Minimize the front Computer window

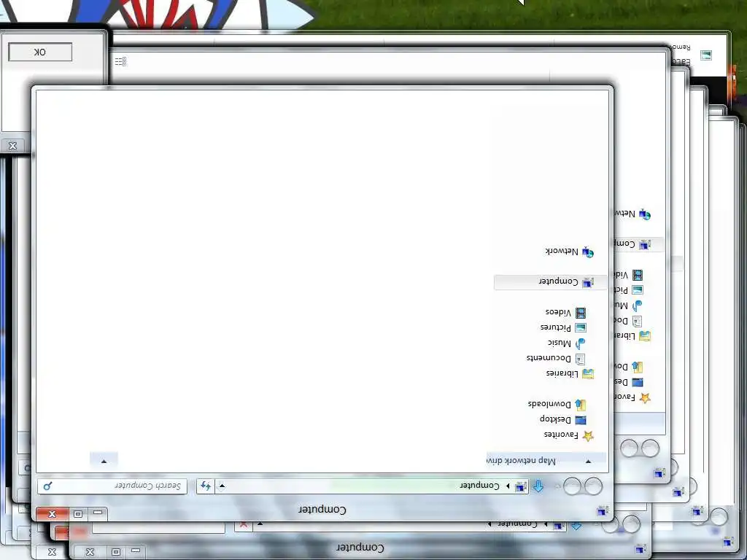[x=98, y=513]
